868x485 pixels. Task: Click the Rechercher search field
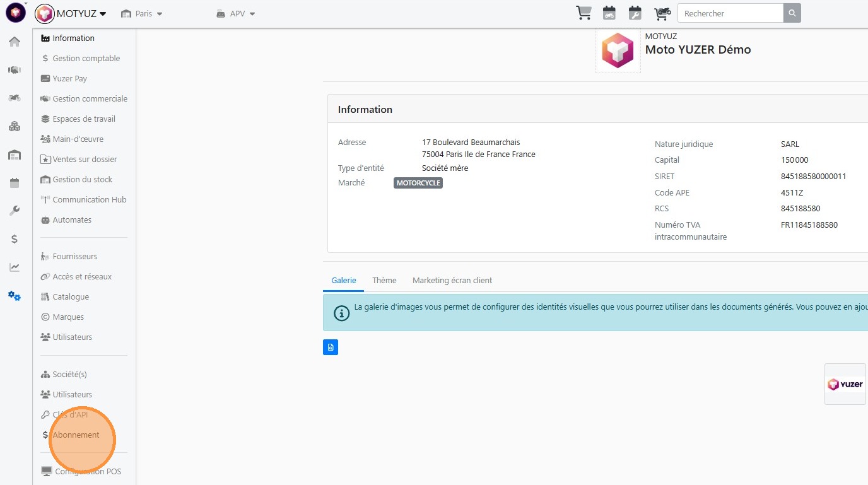730,13
